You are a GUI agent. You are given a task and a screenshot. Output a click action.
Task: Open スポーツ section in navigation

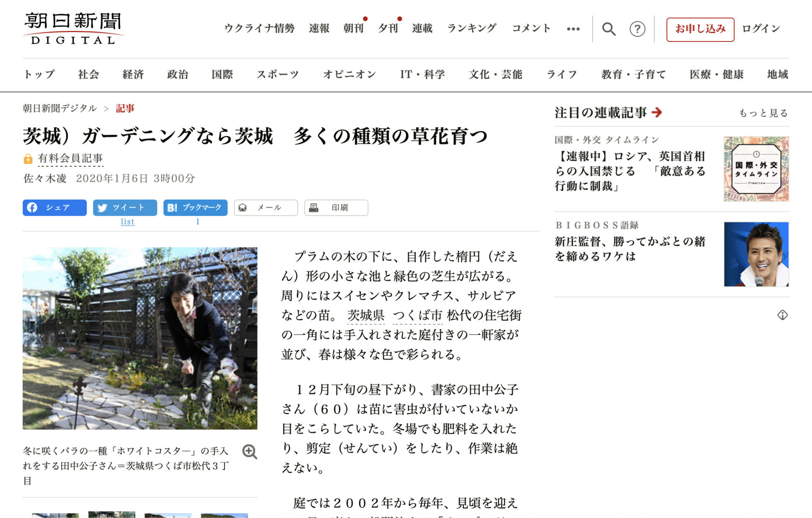277,75
